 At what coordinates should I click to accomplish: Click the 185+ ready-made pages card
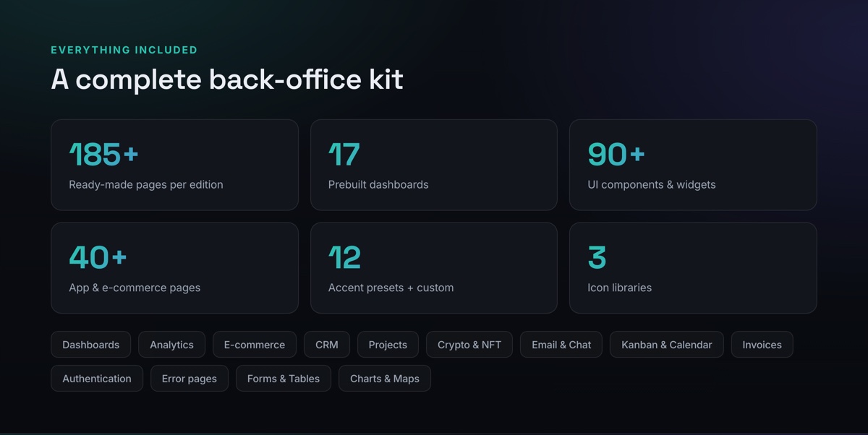(174, 165)
